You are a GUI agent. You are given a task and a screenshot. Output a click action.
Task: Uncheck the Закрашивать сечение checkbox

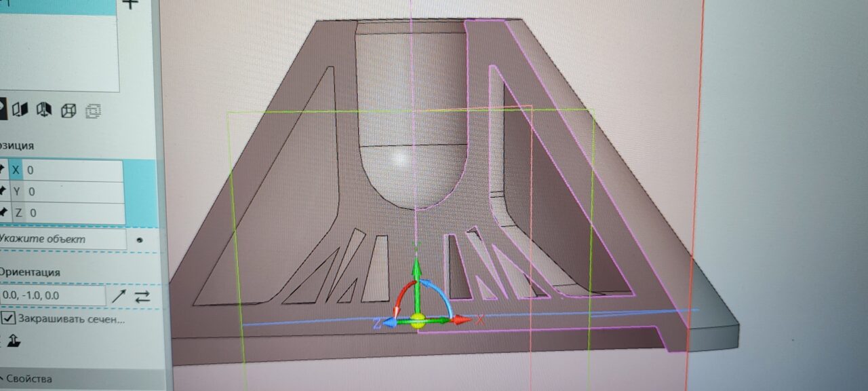point(8,318)
